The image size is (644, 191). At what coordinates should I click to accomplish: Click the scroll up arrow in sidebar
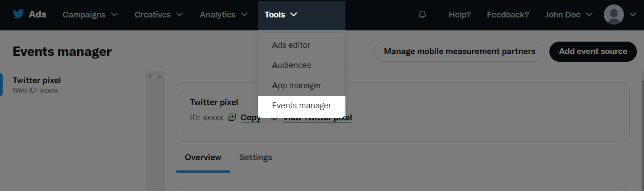point(150,76)
